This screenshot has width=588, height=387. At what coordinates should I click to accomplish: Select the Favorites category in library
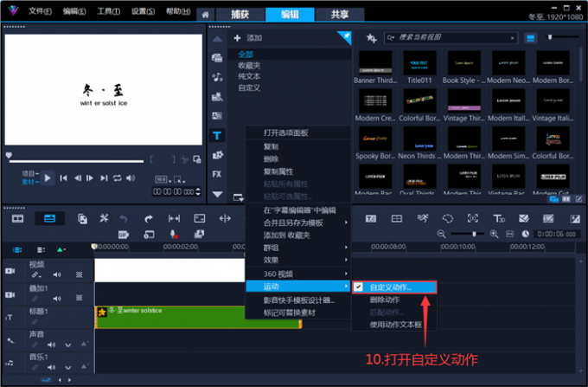tap(249, 65)
